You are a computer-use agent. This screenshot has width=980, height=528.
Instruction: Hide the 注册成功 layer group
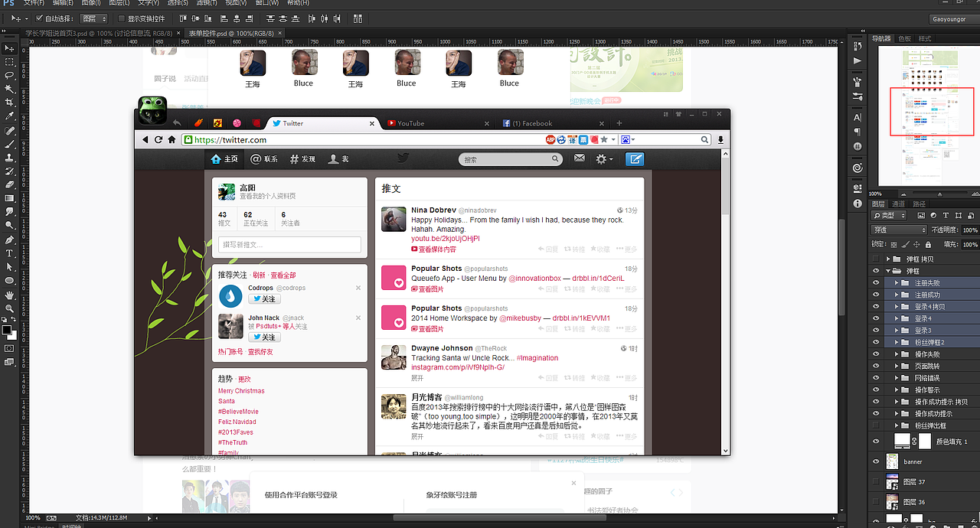click(877, 295)
